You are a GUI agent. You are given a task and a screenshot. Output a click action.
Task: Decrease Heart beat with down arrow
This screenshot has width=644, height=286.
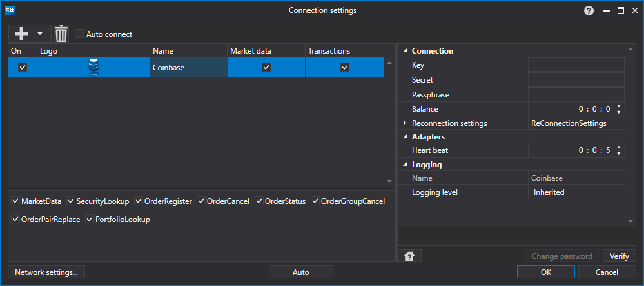(618, 153)
